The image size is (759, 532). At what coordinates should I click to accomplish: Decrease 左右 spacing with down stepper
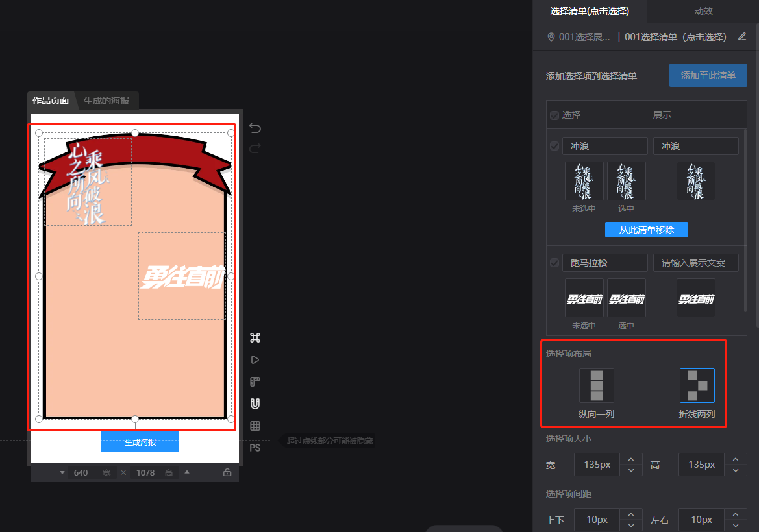735,526
